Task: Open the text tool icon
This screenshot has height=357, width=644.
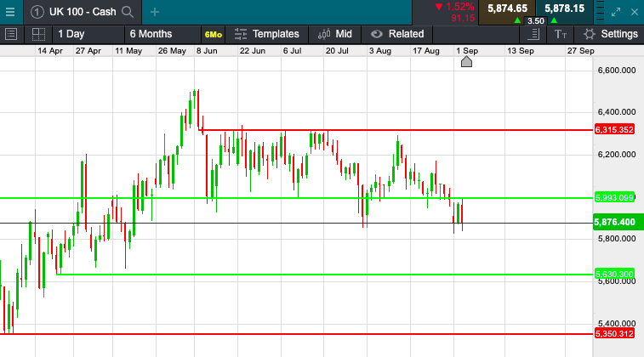Action: [561, 34]
